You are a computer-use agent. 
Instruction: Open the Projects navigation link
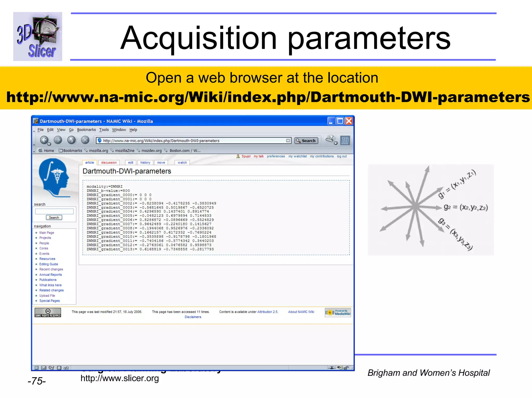(x=45, y=238)
